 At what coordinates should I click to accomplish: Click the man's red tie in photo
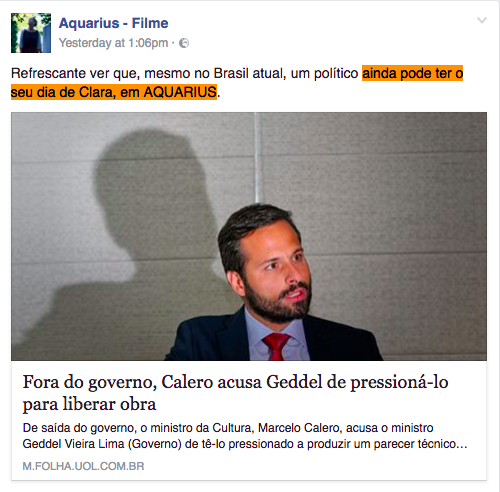point(276,347)
